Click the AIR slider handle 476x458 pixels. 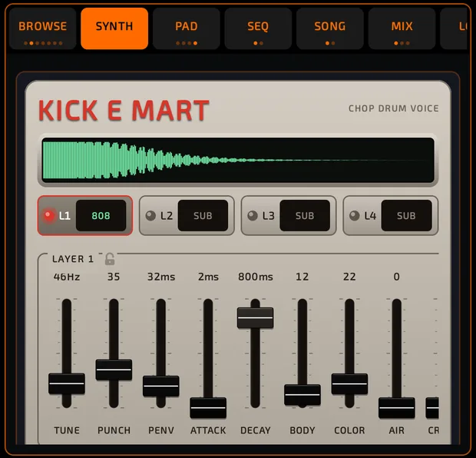tap(397, 408)
